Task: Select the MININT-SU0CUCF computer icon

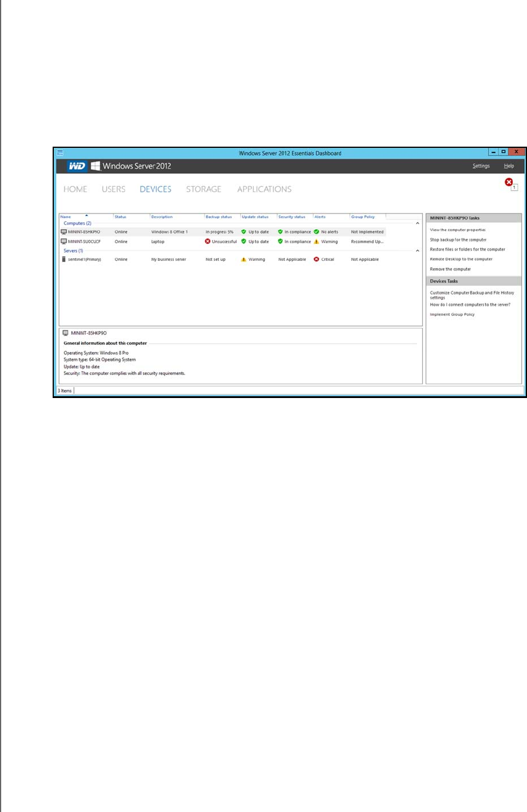Action: coord(64,241)
